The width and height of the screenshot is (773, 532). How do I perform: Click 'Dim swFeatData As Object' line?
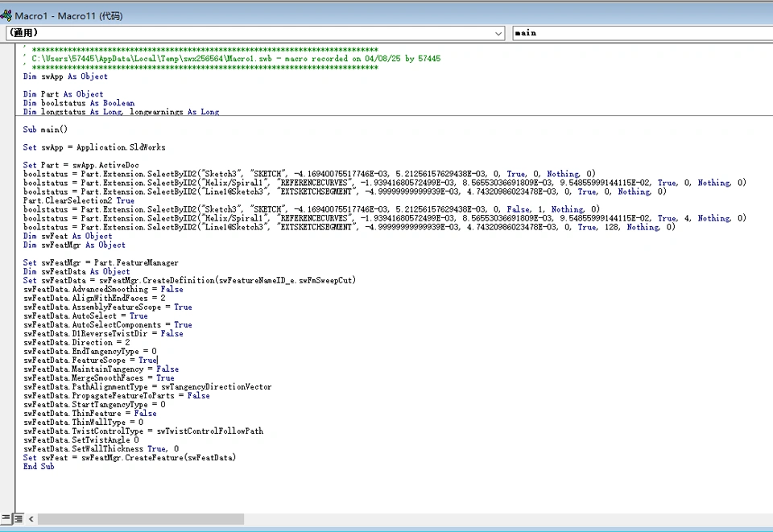(76, 271)
